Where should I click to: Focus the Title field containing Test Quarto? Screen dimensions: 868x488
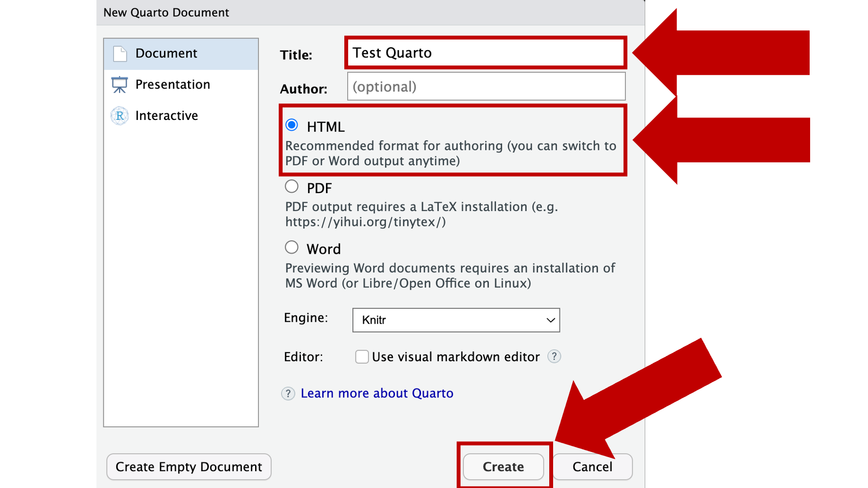coord(486,53)
